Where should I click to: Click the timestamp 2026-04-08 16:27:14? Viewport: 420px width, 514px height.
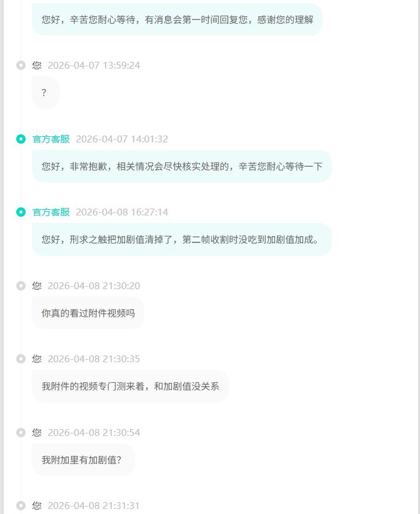point(122,212)
